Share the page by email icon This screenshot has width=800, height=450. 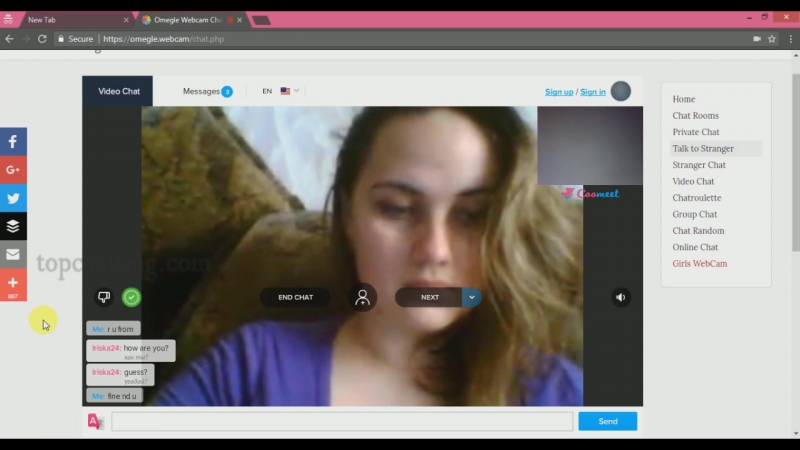coord(13,254)
